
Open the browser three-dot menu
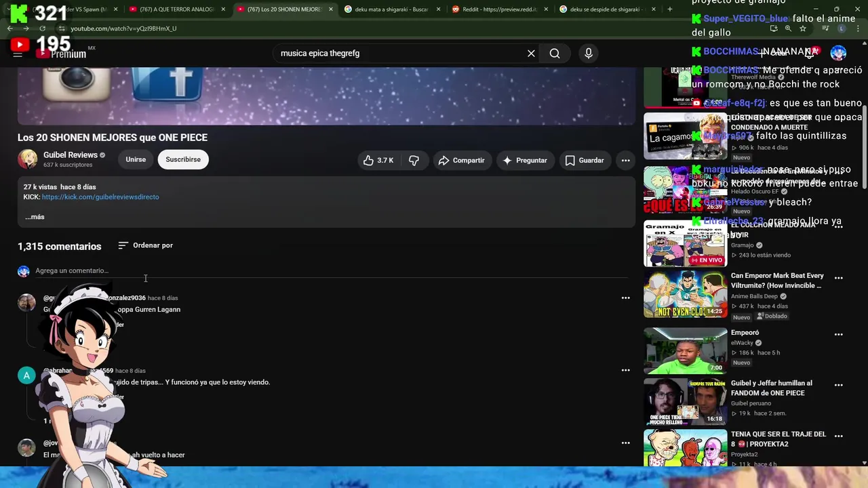(857, 28)
